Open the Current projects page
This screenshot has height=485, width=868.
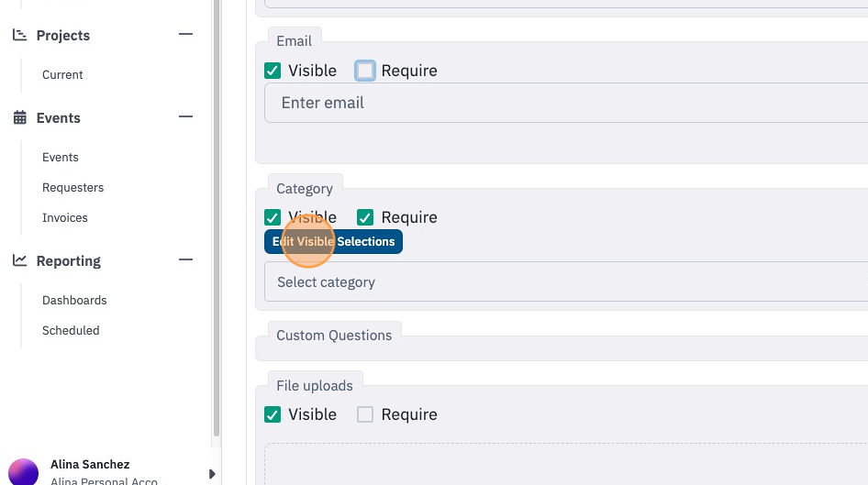click(x=62, y=74)
